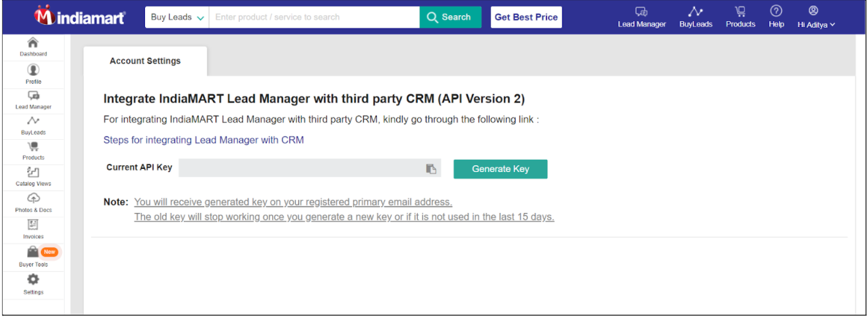
Task: Open Steps for integrating Lead Manager link
Action: pos(203,140)
